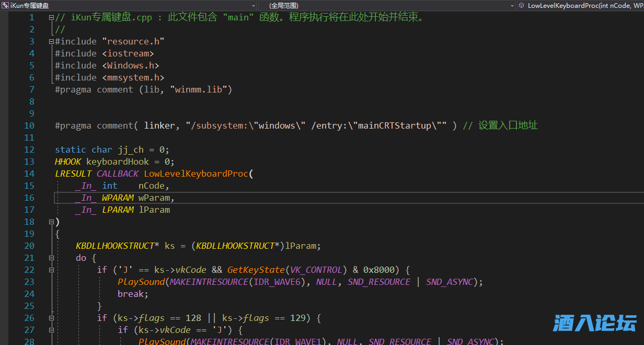Open the (全局范围) scope dropdown
This screenshot has height=345, width=644.
point(387,5)
